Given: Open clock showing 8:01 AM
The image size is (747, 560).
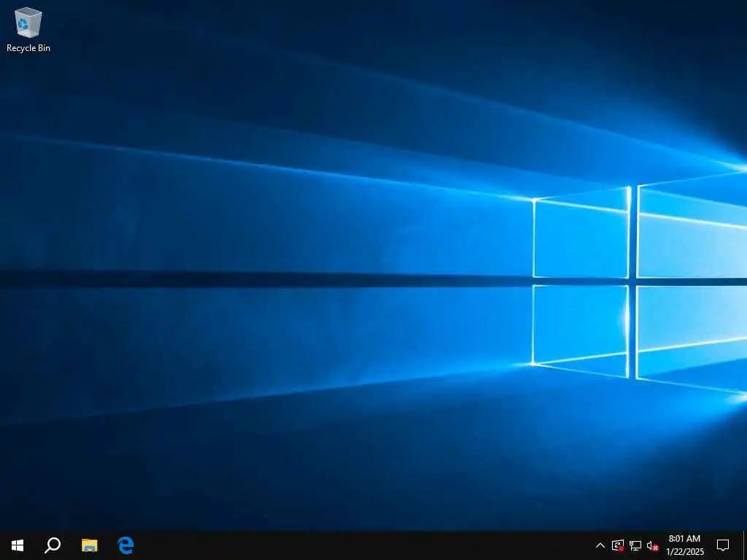Looking at the screenshot, I should (x=684, y=545).
